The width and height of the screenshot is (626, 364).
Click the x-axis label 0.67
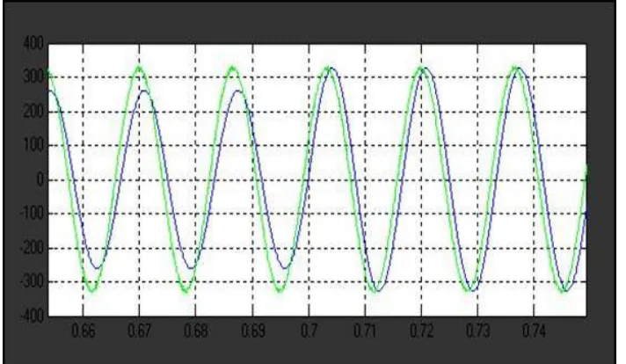pos(139,331)
